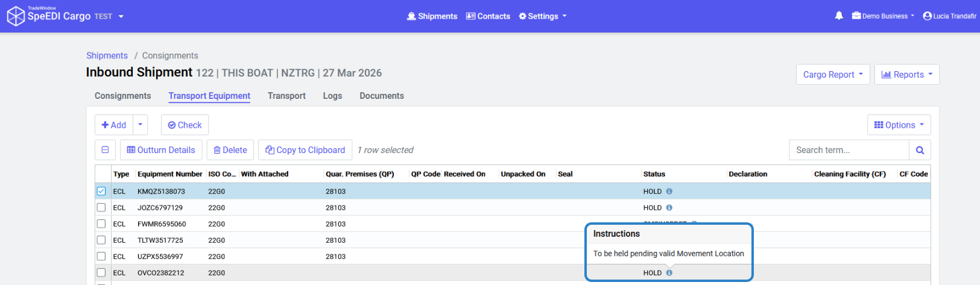Select the JOZC6797129 row checkbox

tap(101, 208)
